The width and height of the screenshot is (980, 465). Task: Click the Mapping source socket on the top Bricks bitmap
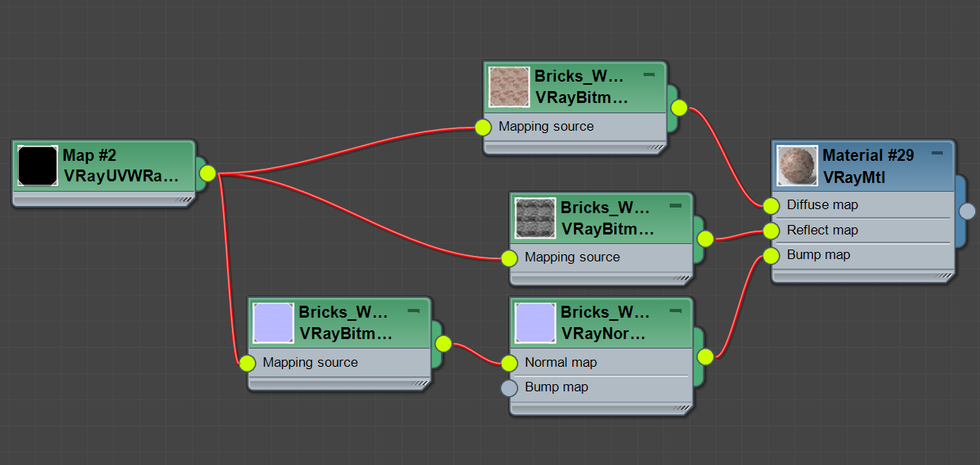click(x=484, y=127)
